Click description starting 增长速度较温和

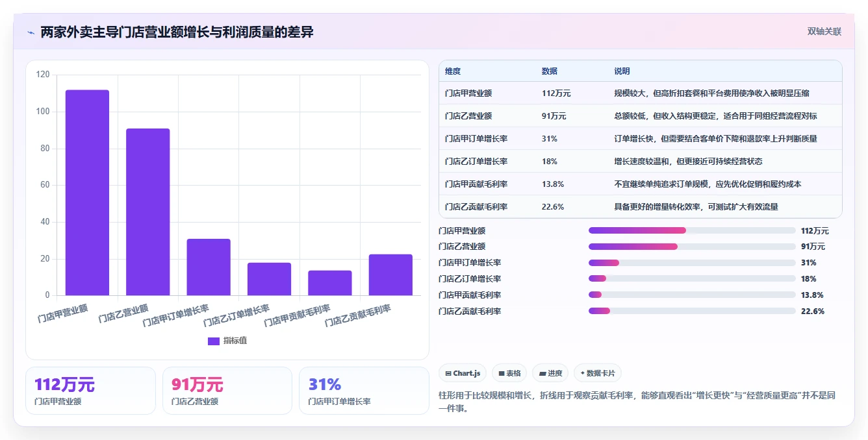pos(688,162)
